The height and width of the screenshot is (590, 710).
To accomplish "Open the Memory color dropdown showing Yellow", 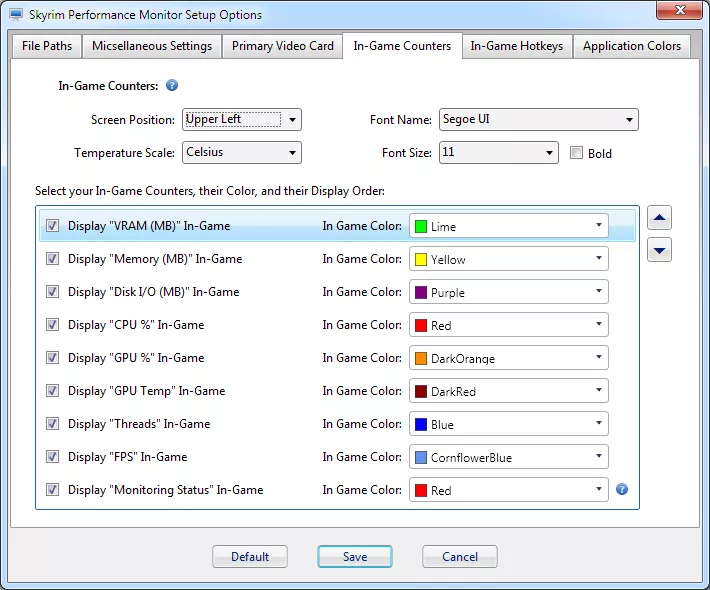I will click(509, 259).
